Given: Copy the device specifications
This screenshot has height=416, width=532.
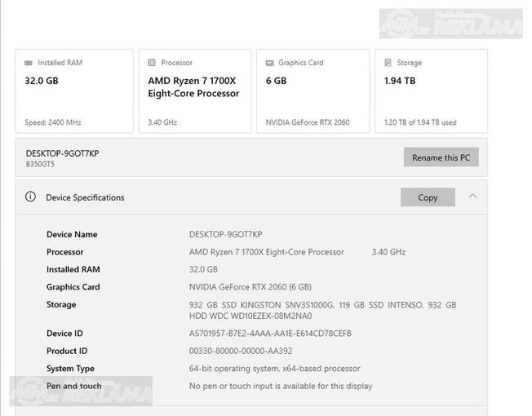Looking at the screenshot, I should coord(428,197).
